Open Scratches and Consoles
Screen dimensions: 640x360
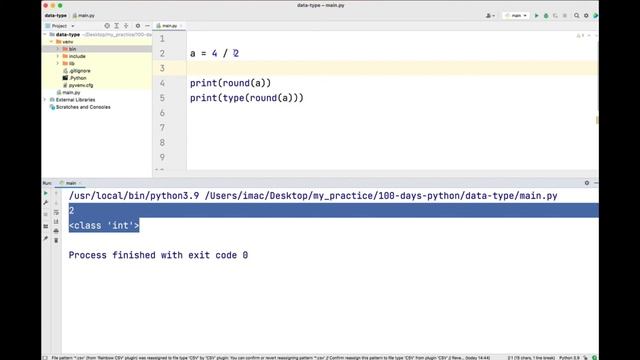[83, 107]
